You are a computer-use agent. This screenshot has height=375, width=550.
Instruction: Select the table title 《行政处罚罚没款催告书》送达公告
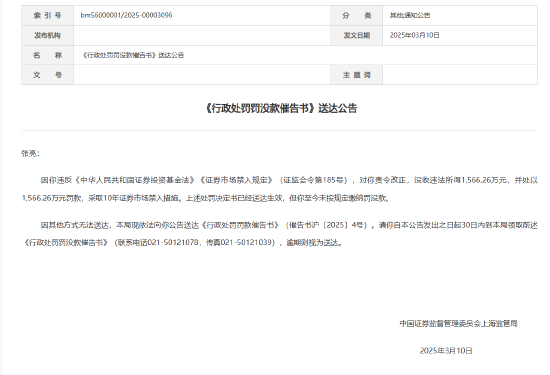133,55
